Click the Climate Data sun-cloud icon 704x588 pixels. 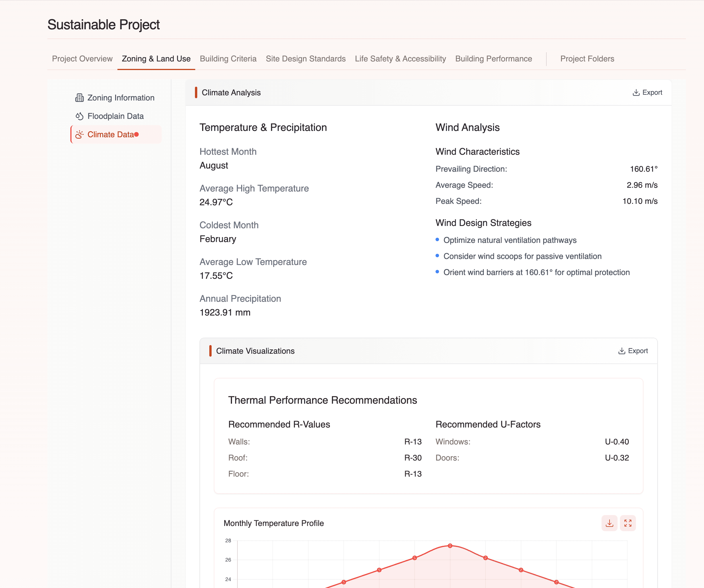[x=79, y=134]
